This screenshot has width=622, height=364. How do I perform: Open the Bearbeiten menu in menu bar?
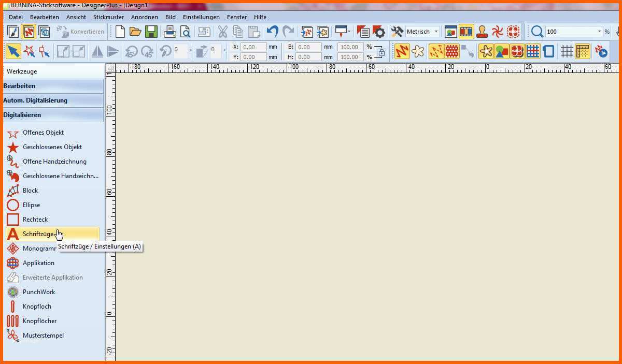tap(45, 17)
